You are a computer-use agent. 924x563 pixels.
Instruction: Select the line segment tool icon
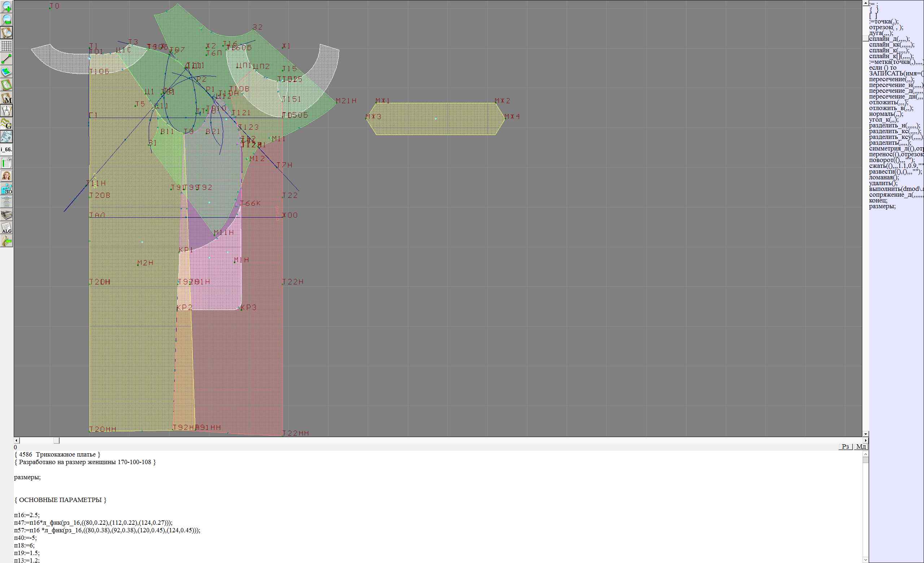[x=6, y=59]
